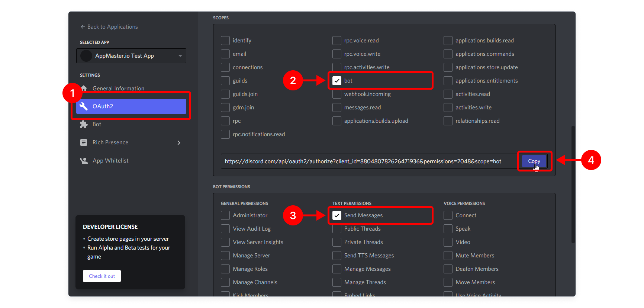
Task: Enable the identify scope checkbox
Action: (x=225, y=41)
